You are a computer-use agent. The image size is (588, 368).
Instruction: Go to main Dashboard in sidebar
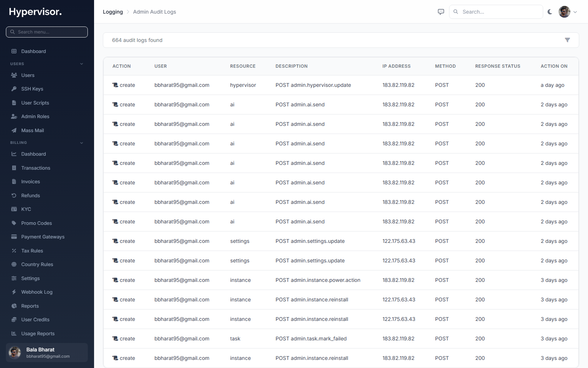(x=33, y=51)
